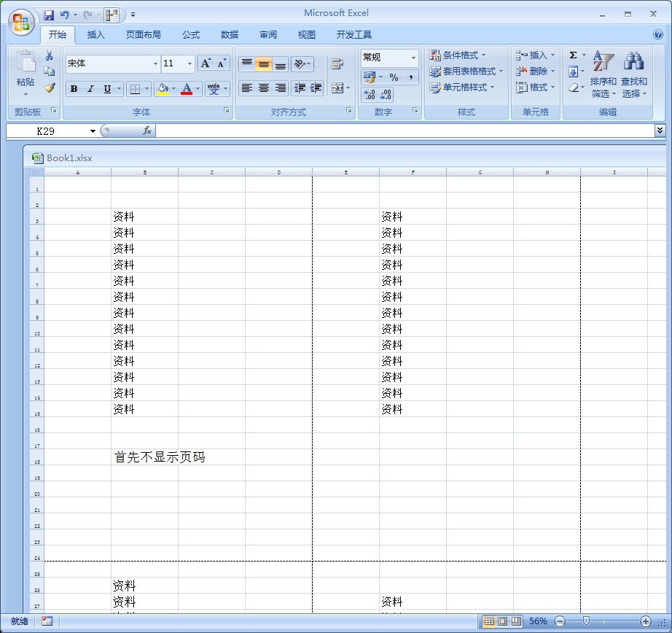Open fill color dropdown arrow
Viewport: 672px width, 633px height.
(x=173, y=89)
